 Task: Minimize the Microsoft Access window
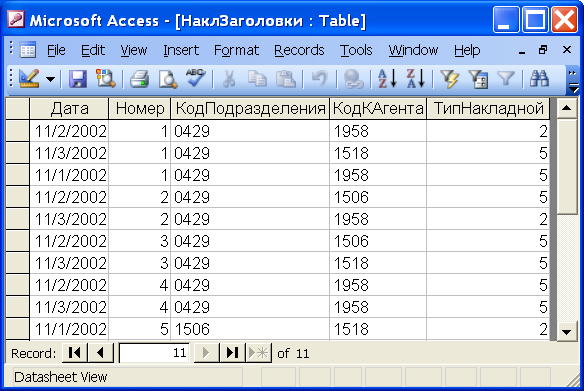tap(506, 20)
